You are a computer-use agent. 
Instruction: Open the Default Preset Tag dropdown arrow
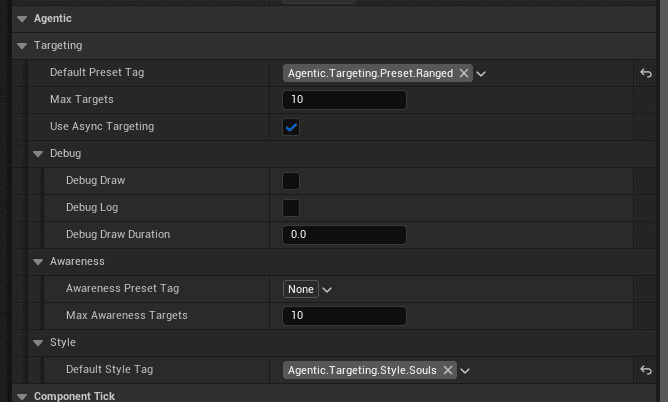click(482, 74)
